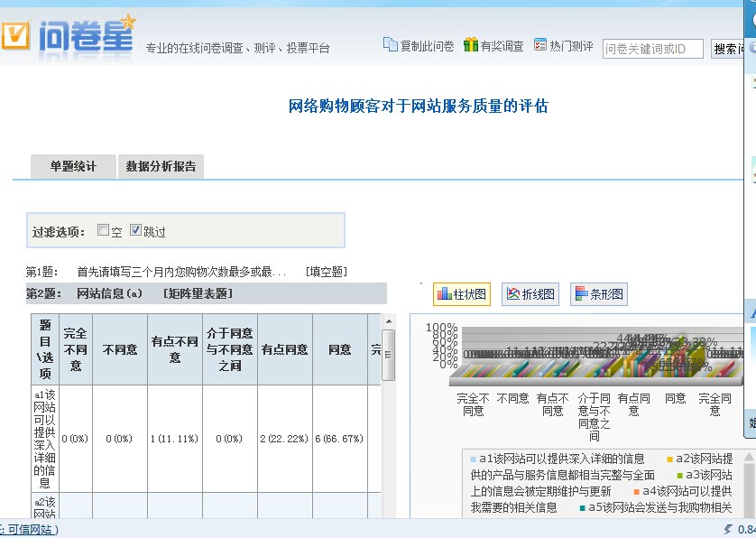
Task: Click 复制此问卷 link text
Action: [428, 46]
